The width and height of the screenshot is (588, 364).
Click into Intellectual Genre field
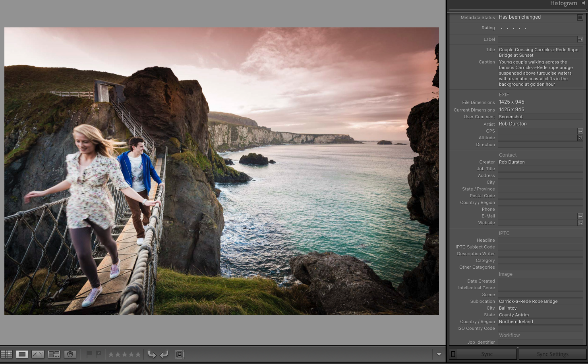pos(540,288)
